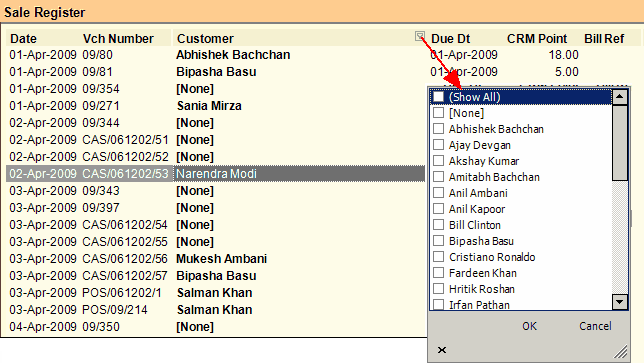
Task: Select voucher row CAS/061202/51
Action: (x=216, y=140)
